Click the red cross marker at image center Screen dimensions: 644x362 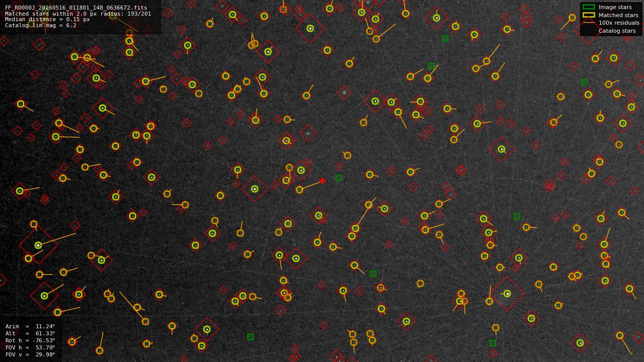[x=322, y=181]
